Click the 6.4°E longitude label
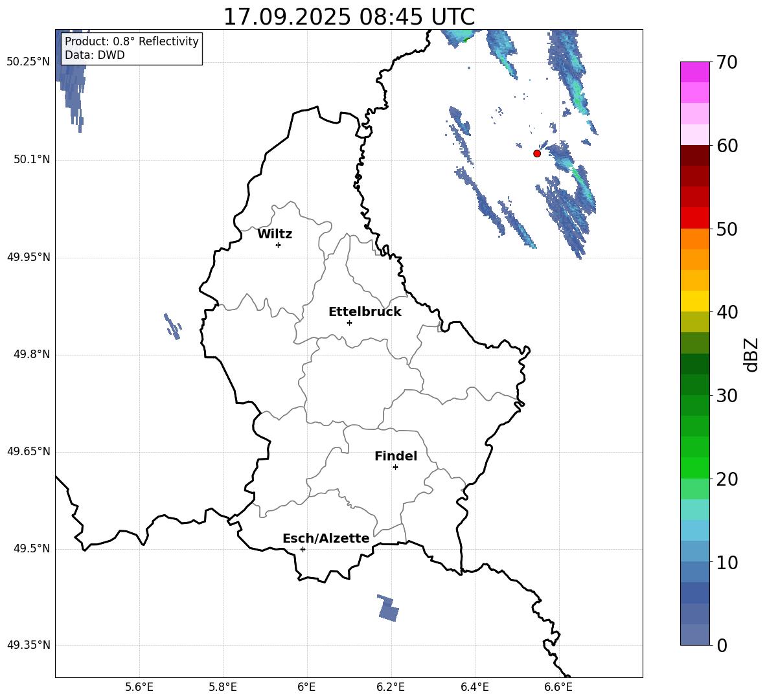Screen dimensions: 767x700 474,687
